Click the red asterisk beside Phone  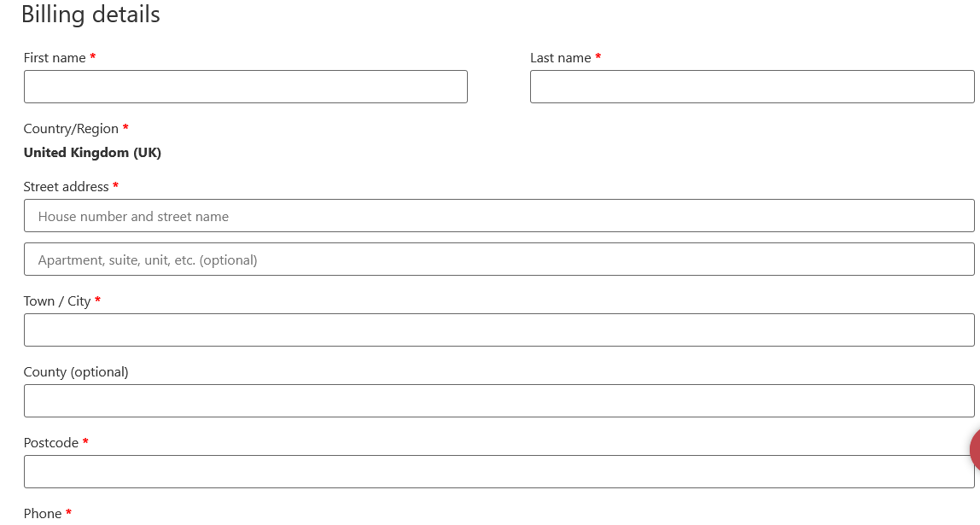click(69, 512)
